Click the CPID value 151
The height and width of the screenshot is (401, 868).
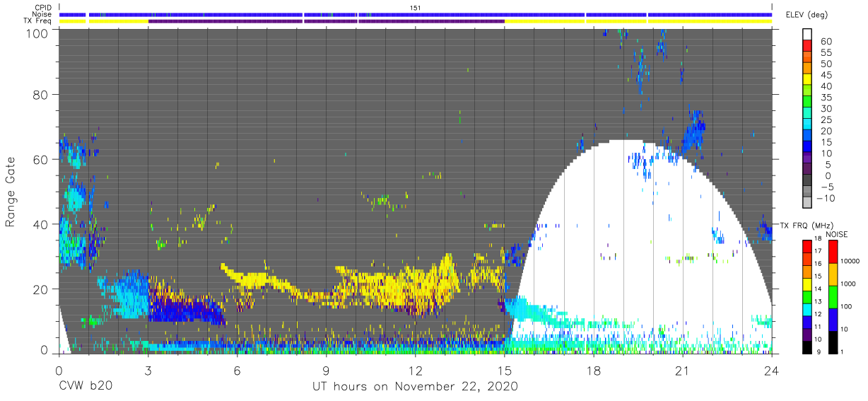point(415,7)
